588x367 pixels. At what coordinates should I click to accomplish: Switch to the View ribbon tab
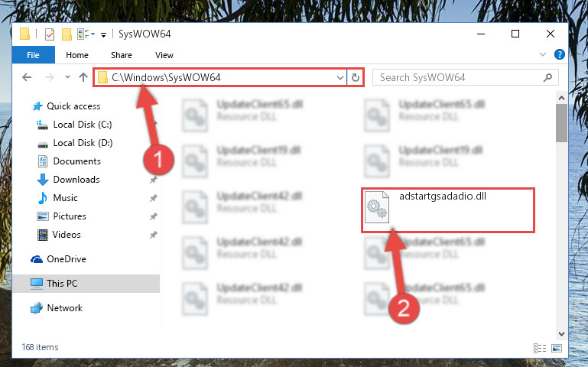pyautogui.click(x=164, y=55)
